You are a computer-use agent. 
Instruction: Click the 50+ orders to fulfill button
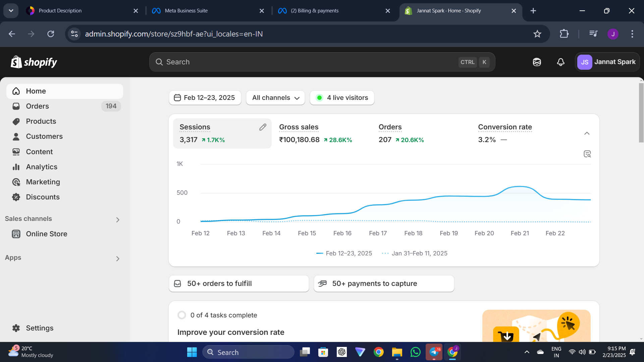coord(239,284)
